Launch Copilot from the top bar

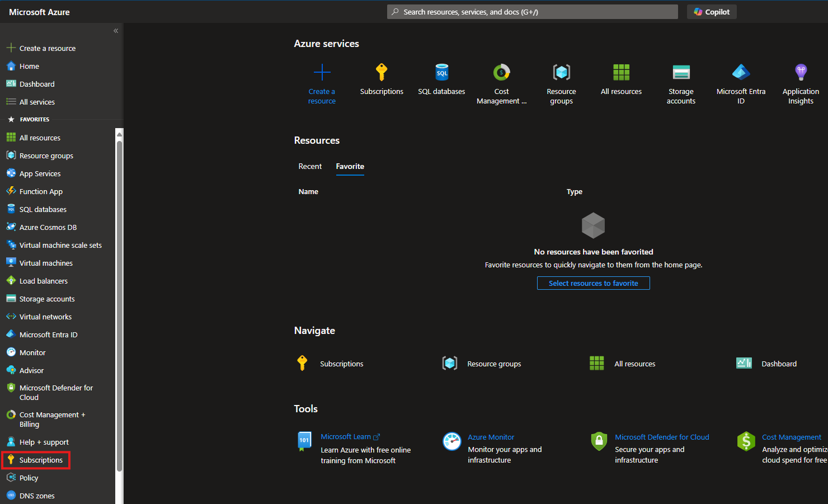coord(711,11)
